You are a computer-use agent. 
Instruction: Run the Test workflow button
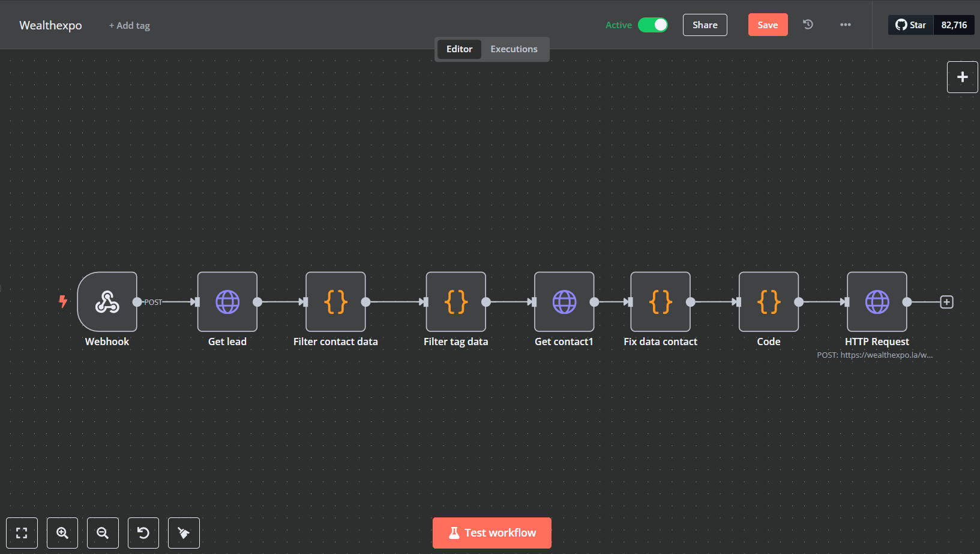pyautogui.click(x=492, y=533)
